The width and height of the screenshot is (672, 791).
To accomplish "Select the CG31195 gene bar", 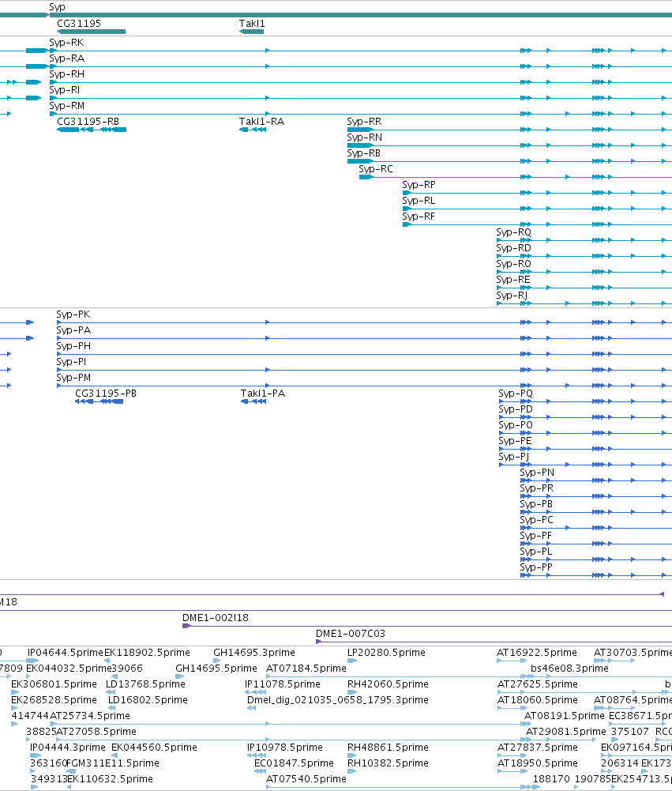I will point(92,32).
